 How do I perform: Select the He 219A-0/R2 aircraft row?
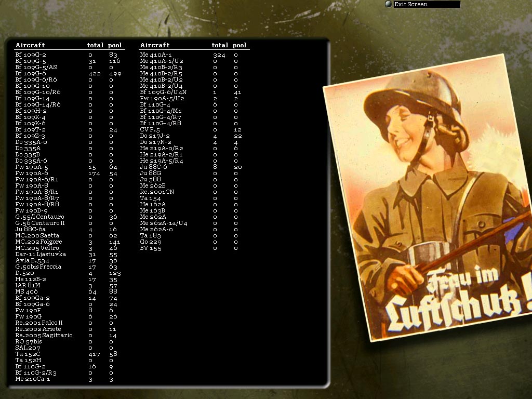click(x=194, y=148)
